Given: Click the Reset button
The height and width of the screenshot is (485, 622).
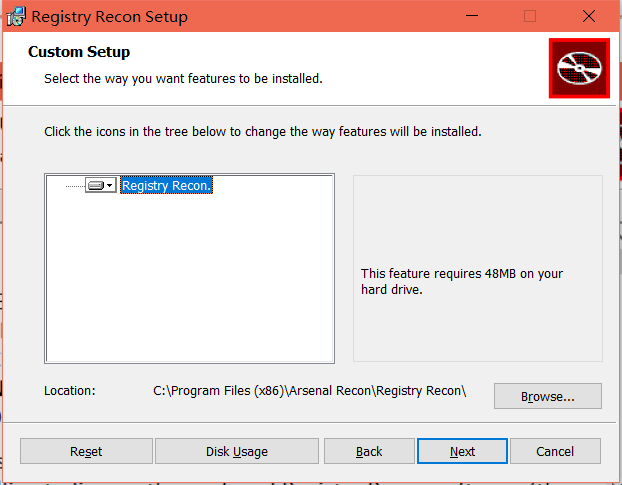Looking at the screenshot, I should [x=86, y=451].
